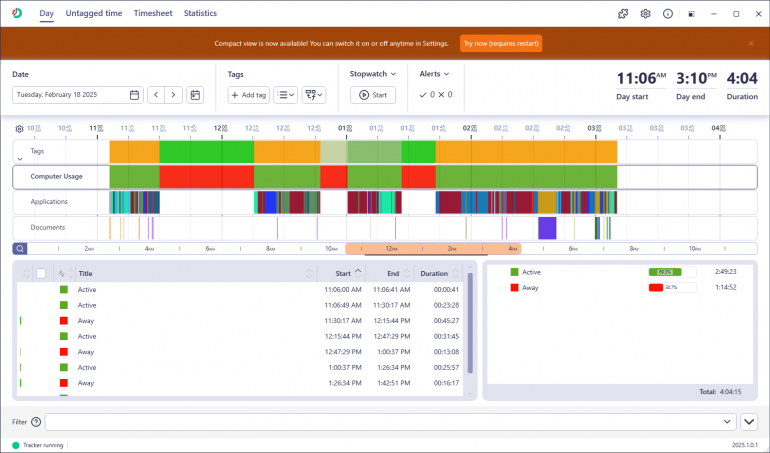Screen dimensions: 770x453
Task: Select Away row starting 12:47:29 PM
Action: coord(240,352)
